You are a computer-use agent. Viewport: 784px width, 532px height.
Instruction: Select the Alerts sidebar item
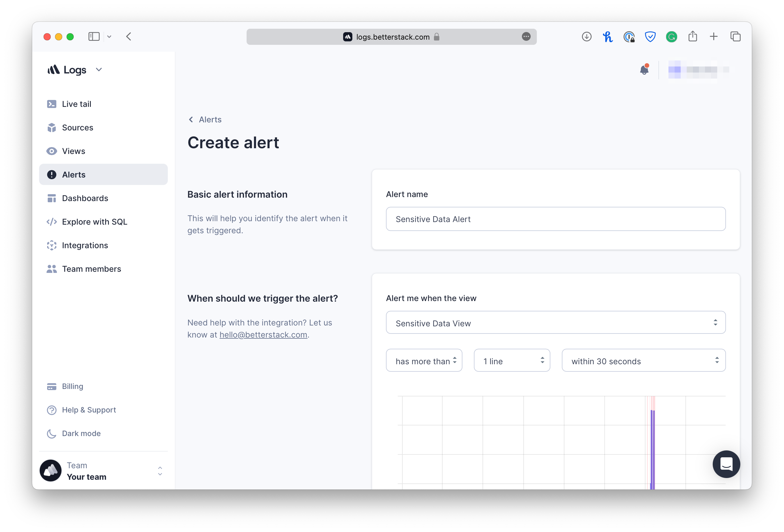pos(103,174)
